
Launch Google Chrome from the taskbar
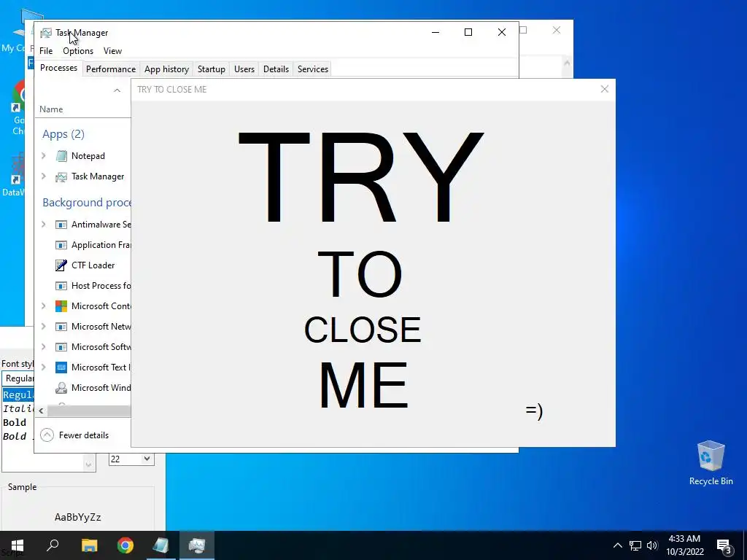(125, 545)
